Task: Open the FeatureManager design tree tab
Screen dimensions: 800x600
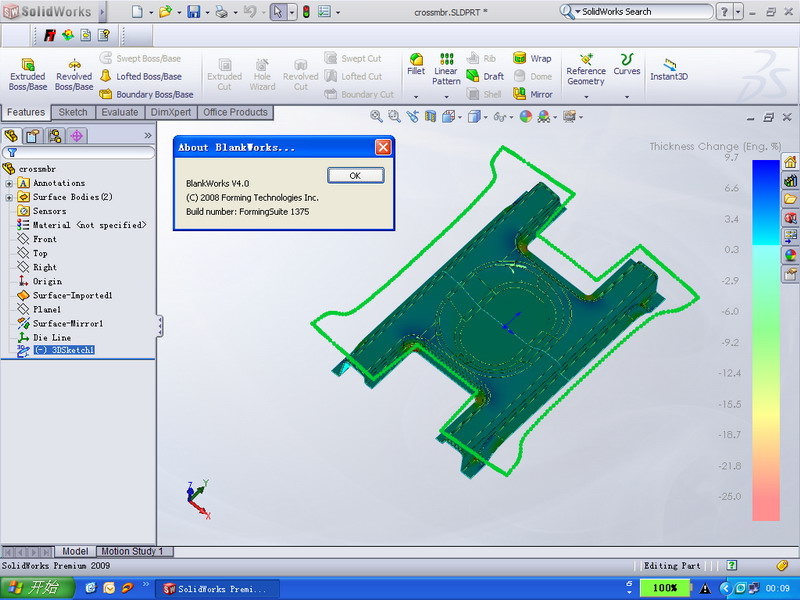Action: (11, 136)
